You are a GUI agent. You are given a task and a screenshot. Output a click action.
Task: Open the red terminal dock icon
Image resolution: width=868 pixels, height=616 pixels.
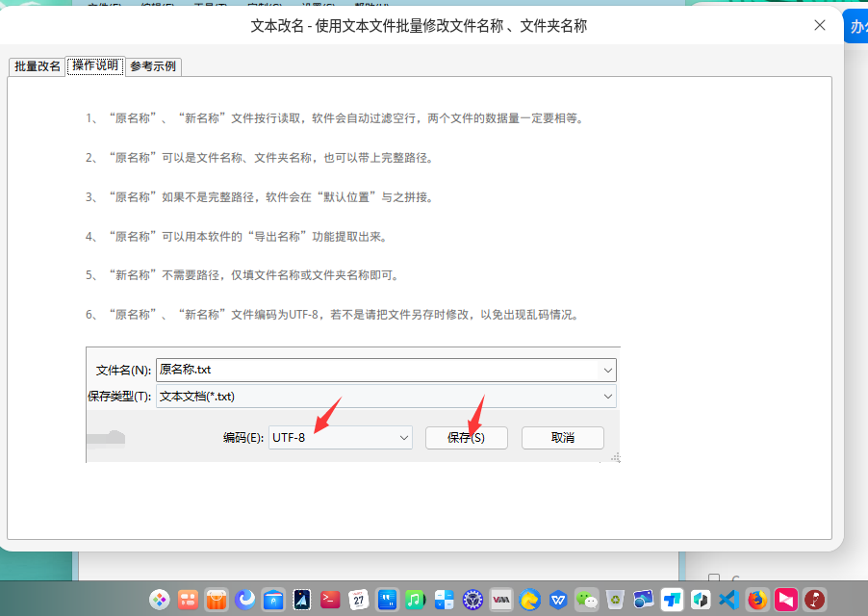[330, 600]
